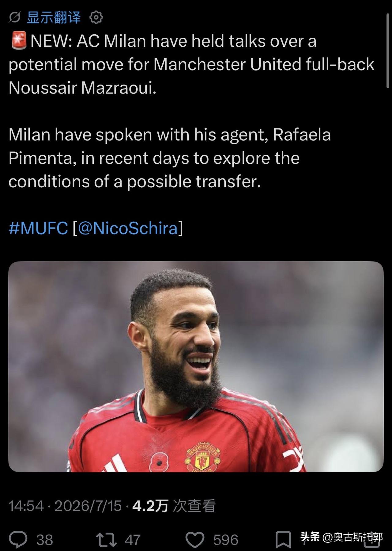Screen dimensions: 392x551
Task: View the 4.2万 次查看 view count
Action: click(x=174, y=506)
